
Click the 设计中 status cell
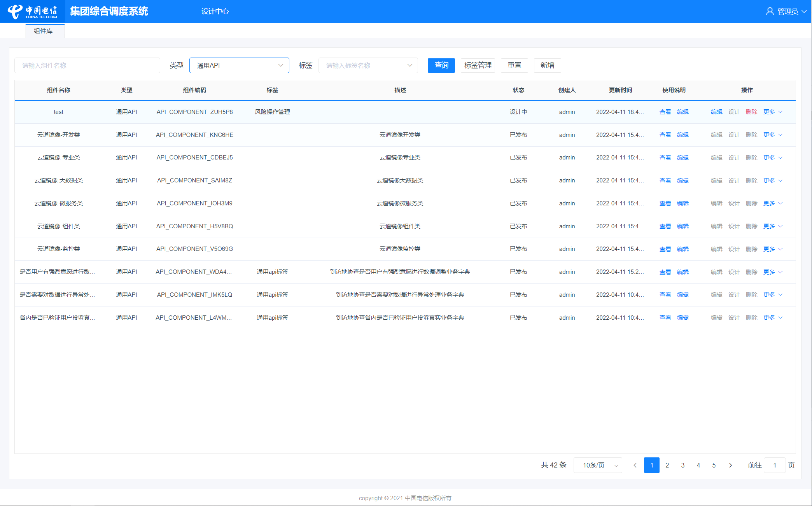click(518, 112)
